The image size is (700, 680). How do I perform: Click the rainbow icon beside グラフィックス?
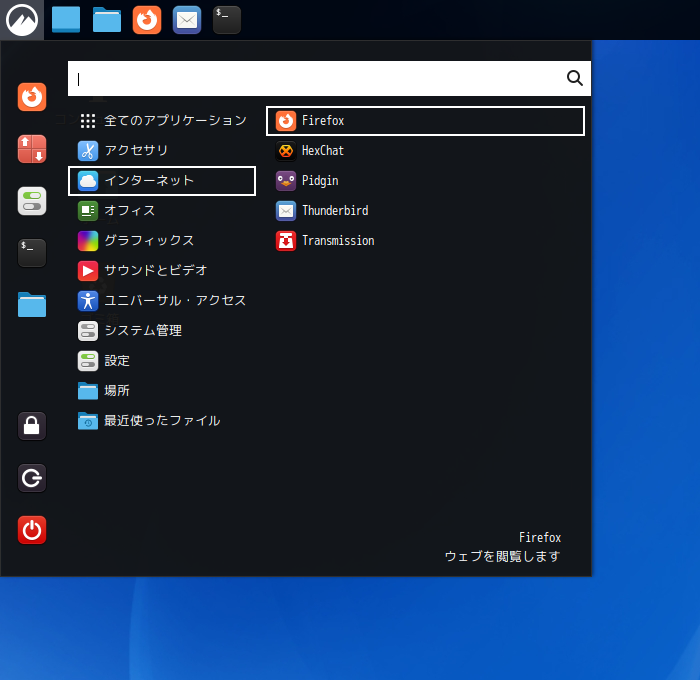click(x=88, y=241)
